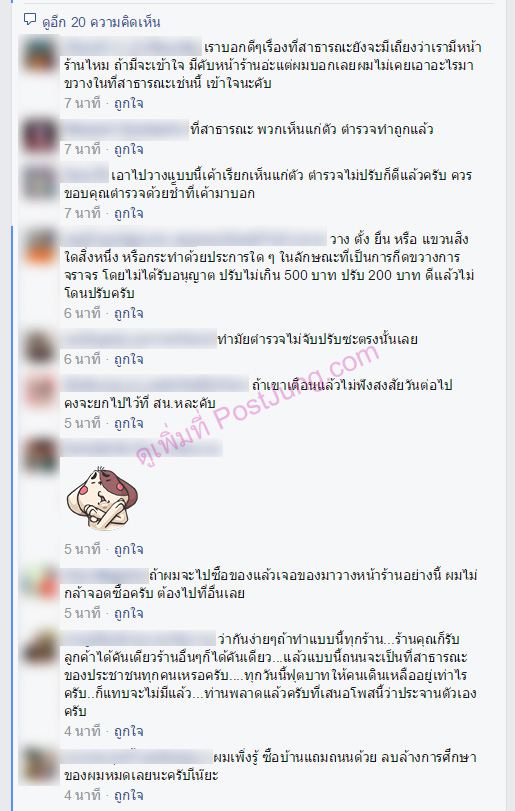Click the bear sticker with crossed arms
Screen dimensions: 515x811
pos(102,498)
